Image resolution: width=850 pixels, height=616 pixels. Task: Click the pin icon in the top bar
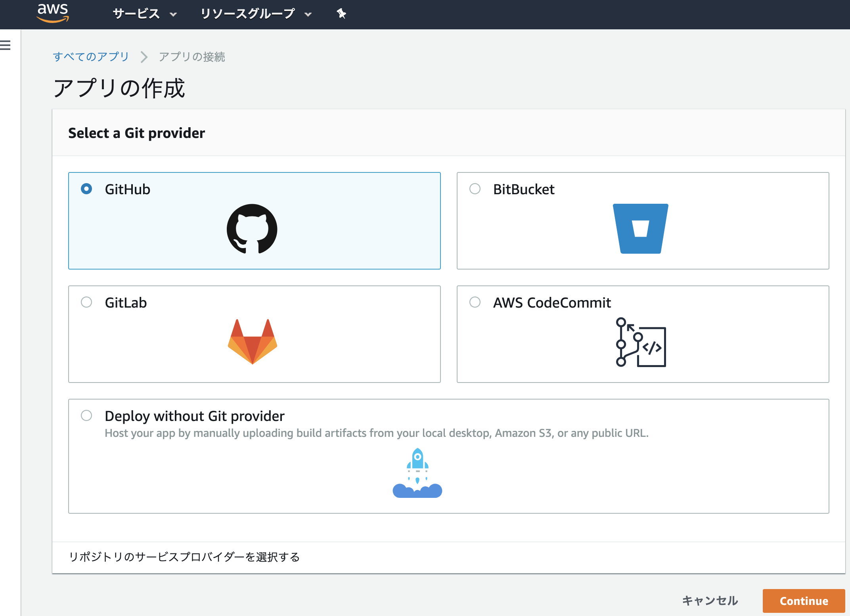(341, 13)
